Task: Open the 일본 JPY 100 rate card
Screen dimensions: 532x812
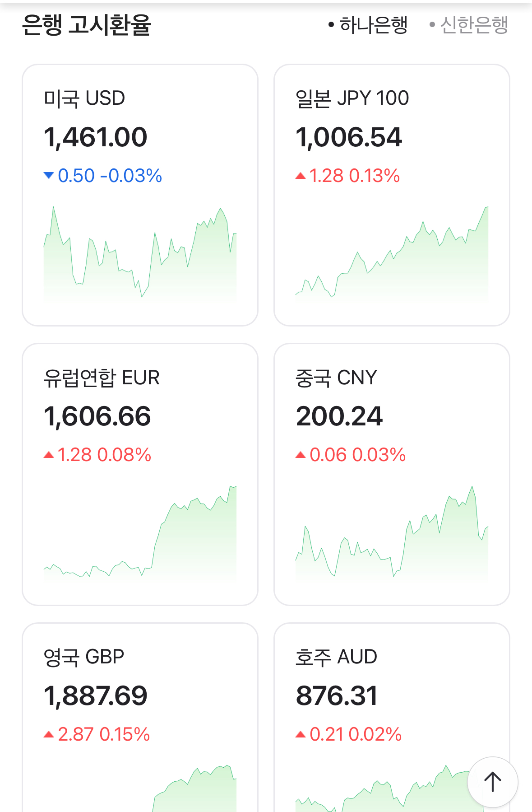Action: coord(392,195)
